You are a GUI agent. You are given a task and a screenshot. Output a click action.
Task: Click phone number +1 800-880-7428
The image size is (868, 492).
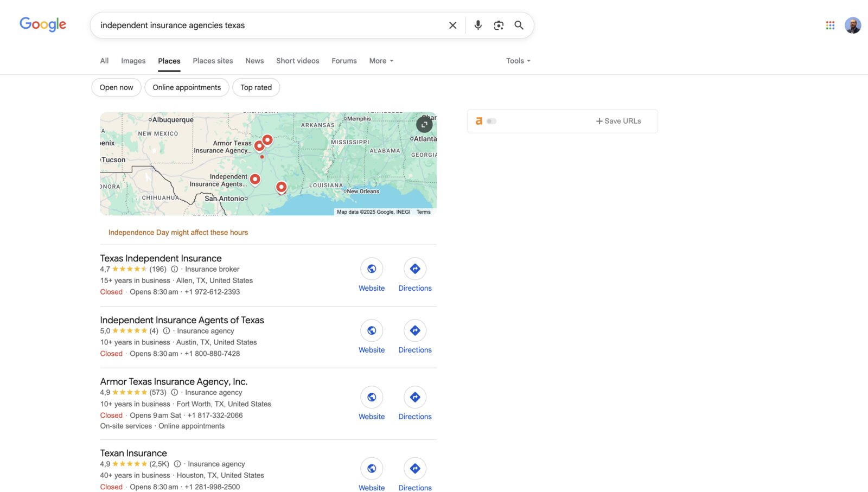[x=212, y=354]
